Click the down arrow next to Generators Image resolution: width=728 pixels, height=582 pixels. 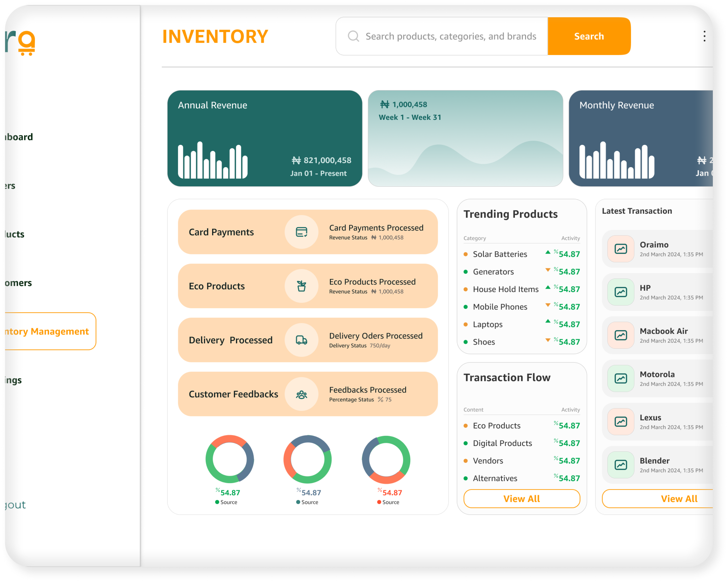[x=548, y=270]
